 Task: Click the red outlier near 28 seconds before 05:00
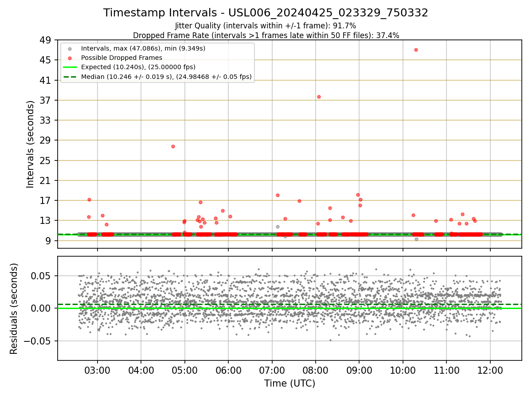pyautogui.click(x=173, y=146)
